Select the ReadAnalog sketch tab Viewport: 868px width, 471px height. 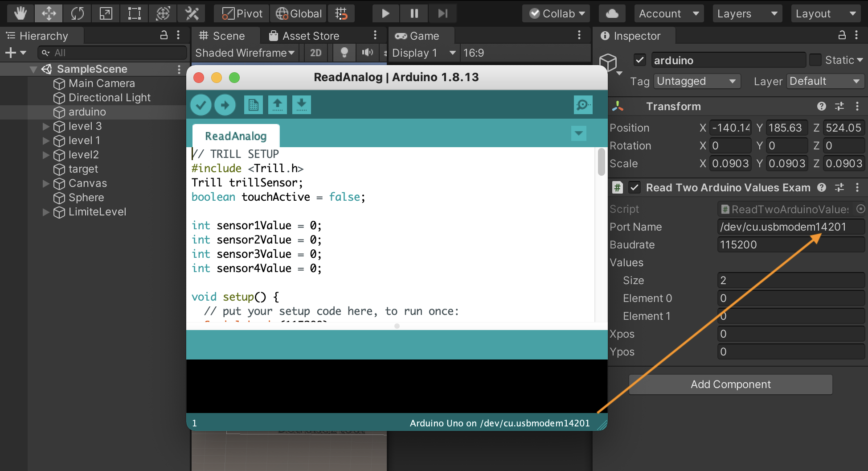coord(236,136)
